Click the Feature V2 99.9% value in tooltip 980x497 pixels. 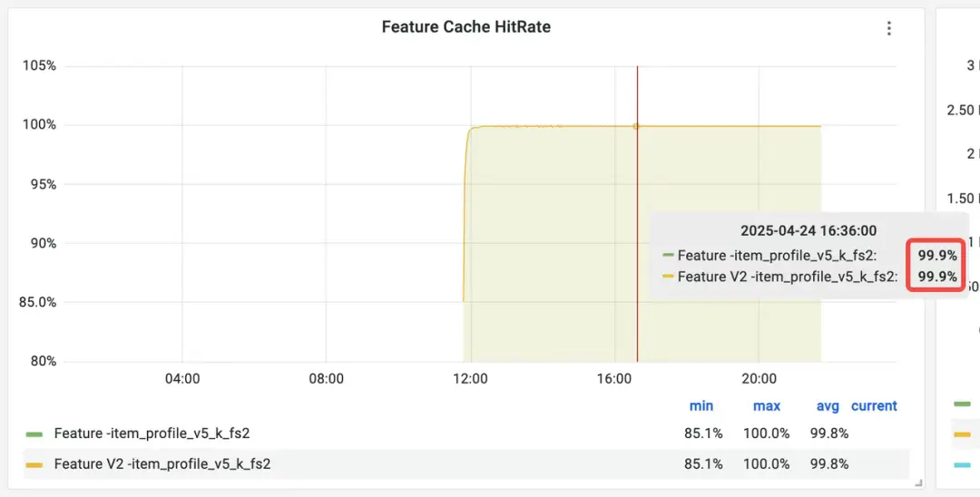tap(937, 277)
